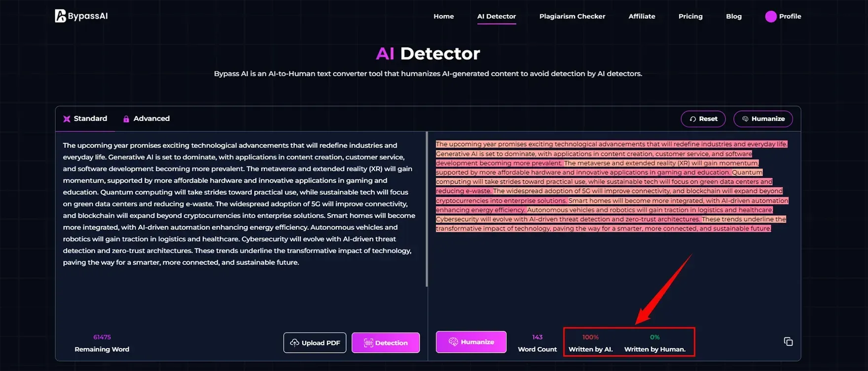Image resolution: width=868 pixels, height=371 pixels.
Task: Click the pink Humanize button below results
Action: pyautogui.click(x=471, y=342)
